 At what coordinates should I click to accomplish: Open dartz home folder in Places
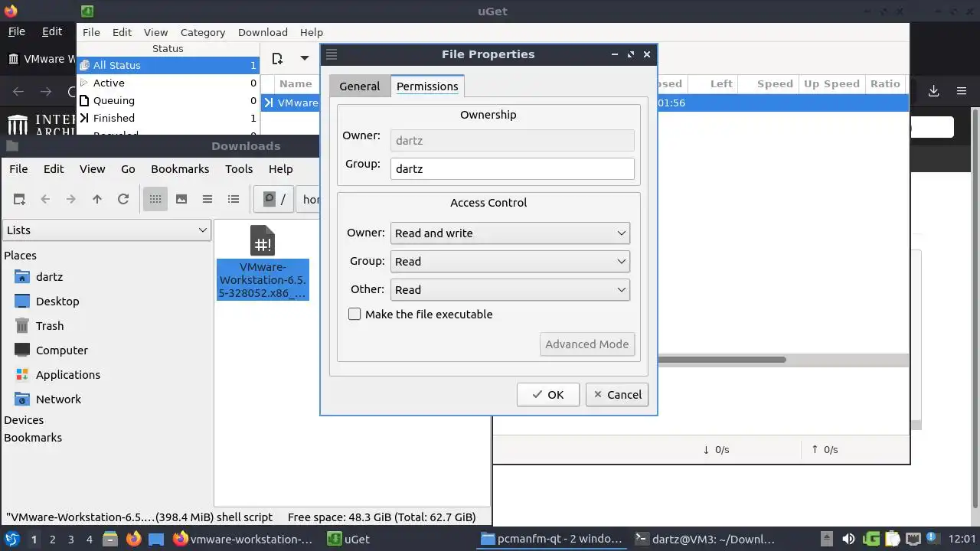click(x=38, y=277)
